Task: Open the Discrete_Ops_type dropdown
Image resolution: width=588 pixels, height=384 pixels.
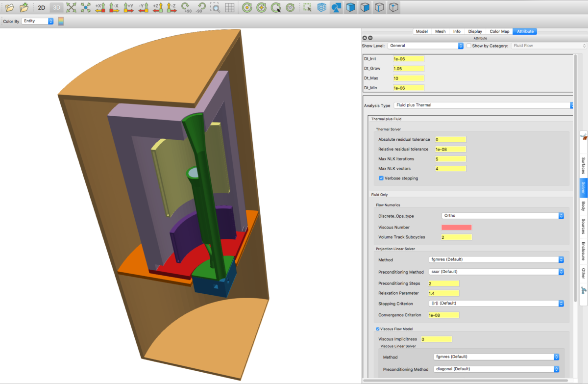Action: click(x=560, y=215)
